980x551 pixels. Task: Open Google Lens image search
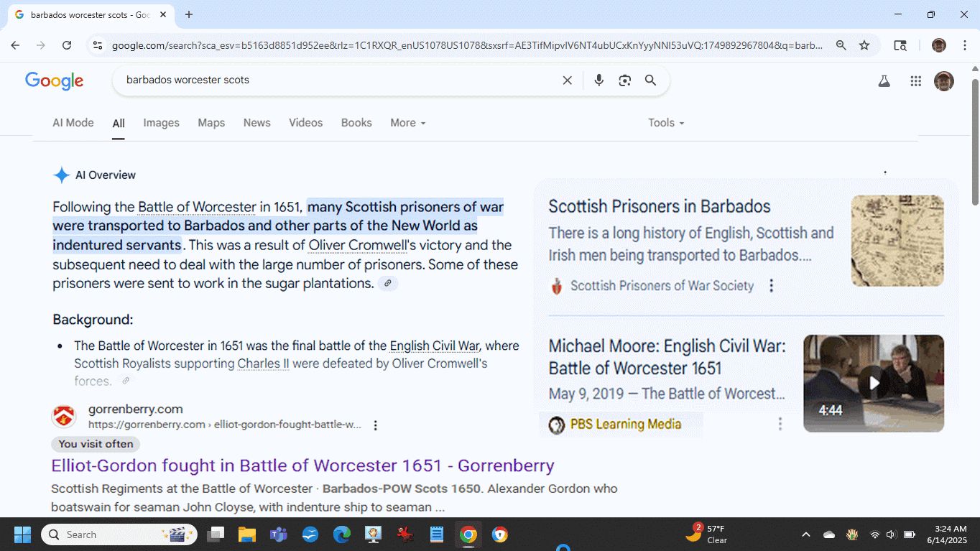click(624, 80)
